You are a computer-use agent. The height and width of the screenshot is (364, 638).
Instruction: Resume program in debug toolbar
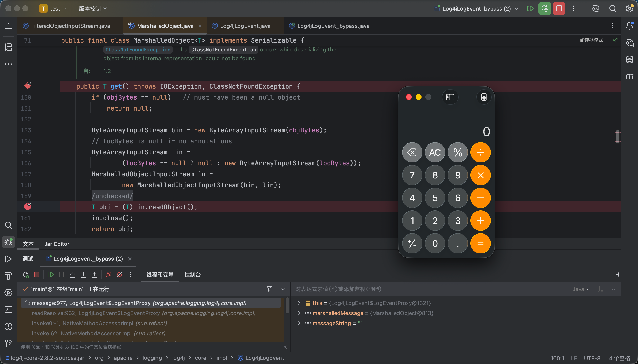pyautogui.click(x=50, y=275)
